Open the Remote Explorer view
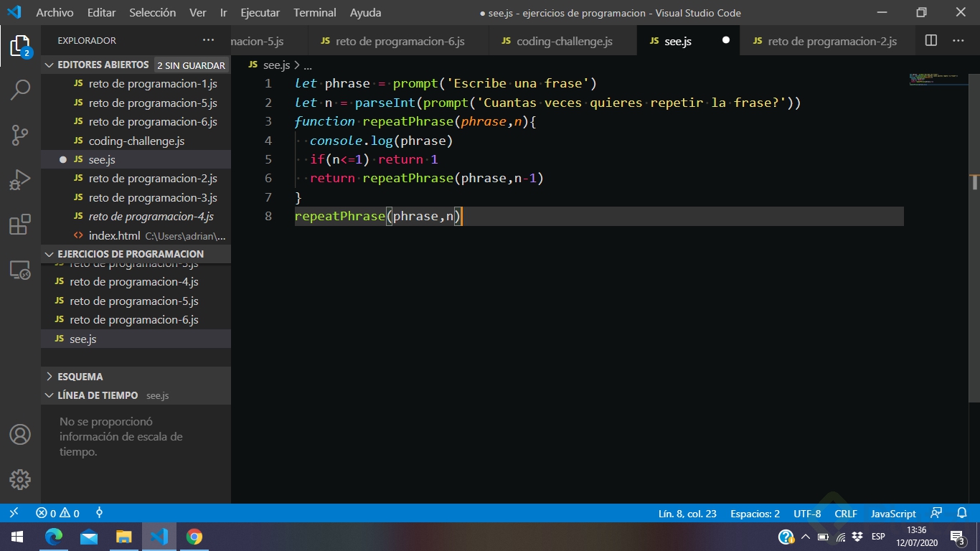Screen dimensions: 980x551 20,269
